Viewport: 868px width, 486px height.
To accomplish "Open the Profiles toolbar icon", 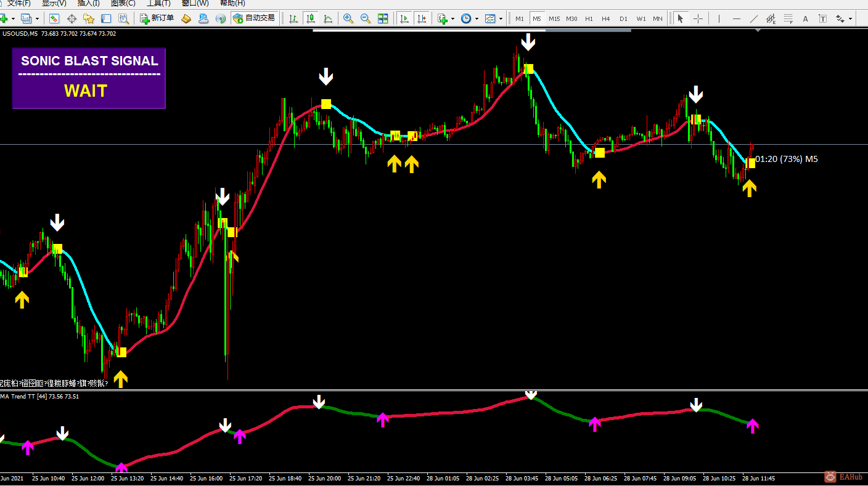I will [x=27, y=18].
